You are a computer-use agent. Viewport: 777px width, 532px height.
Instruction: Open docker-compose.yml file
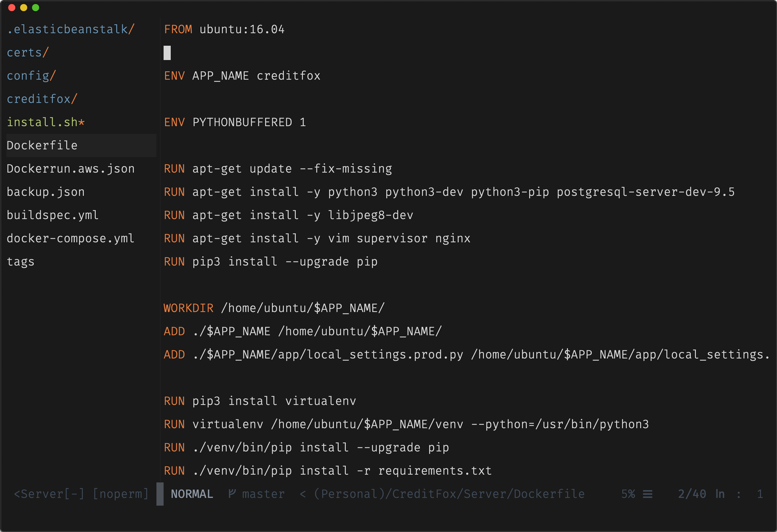coord(71,239)
